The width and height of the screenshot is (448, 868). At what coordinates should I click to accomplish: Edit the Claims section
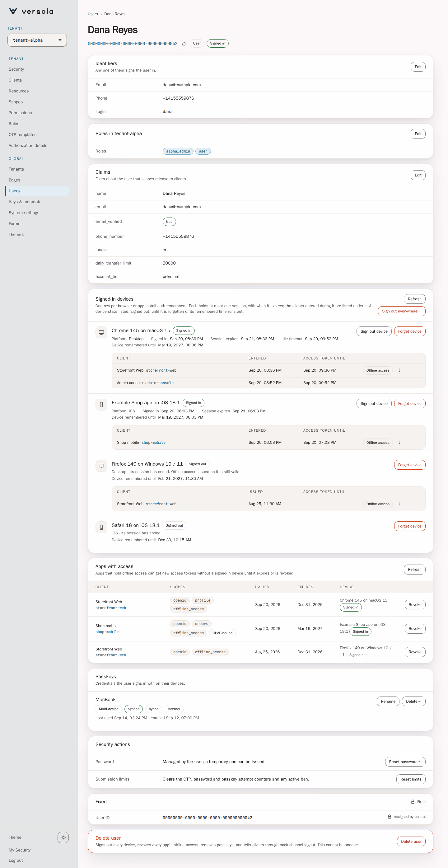click(x=418, y=175)
